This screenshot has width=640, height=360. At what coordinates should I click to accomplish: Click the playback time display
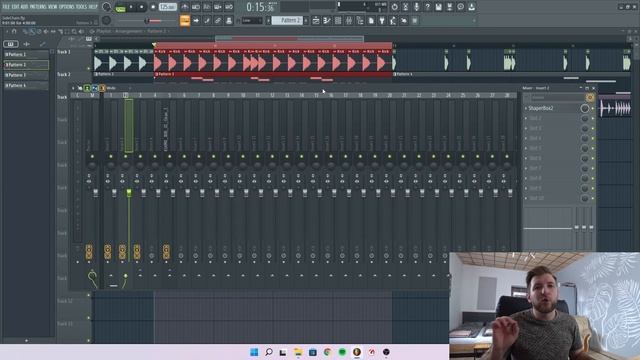click(261, 7)
